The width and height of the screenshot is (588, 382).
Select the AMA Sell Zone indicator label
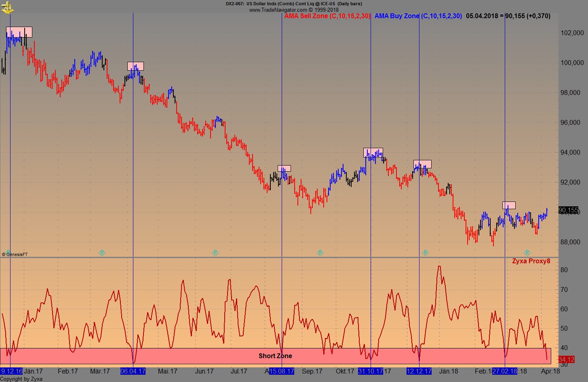click(x=328, y=16)
